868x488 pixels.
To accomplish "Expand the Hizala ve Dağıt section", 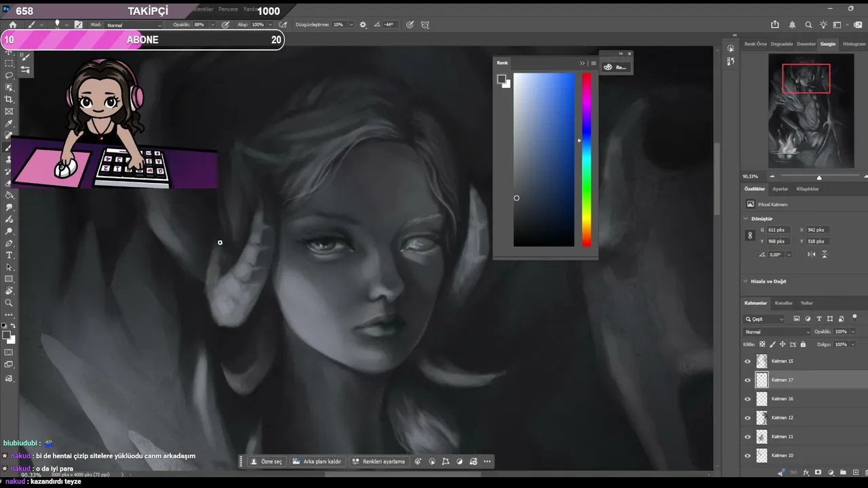I will click(x=746, y=281).
